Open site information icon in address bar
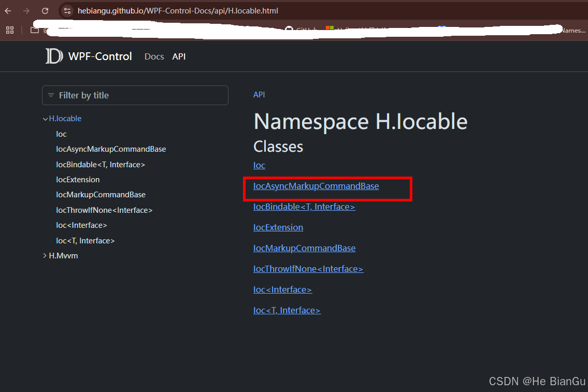 [x=67, y=11]
